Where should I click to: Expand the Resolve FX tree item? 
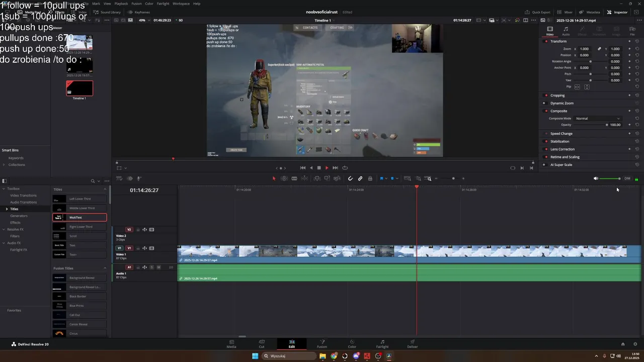(x=4, y=229)
